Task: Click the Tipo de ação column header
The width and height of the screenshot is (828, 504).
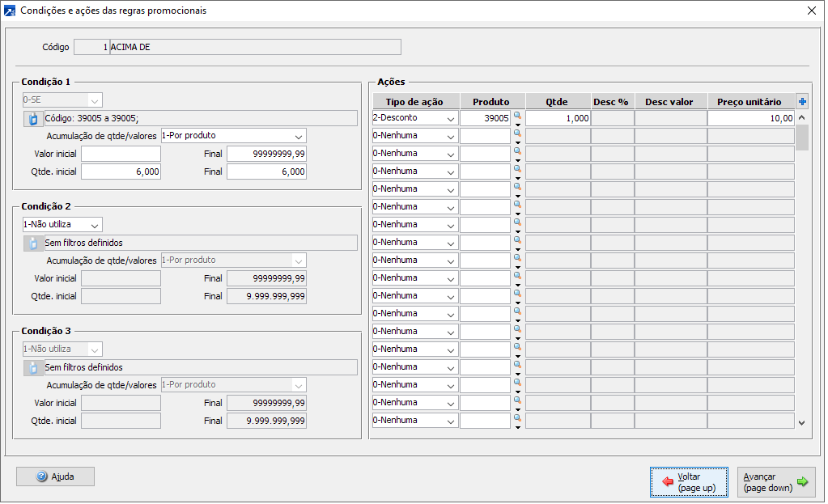Action: point(415,102)
